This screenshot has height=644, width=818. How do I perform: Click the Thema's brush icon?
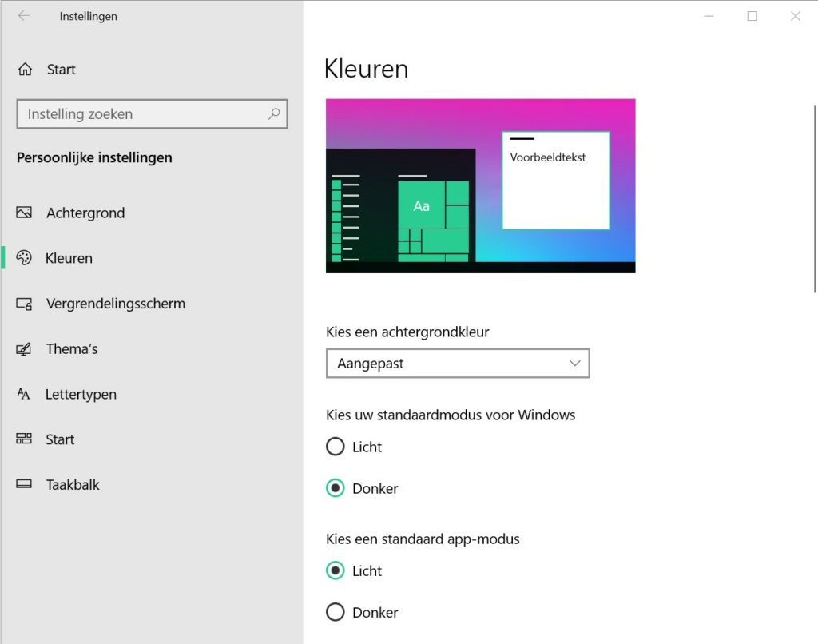tap(24, 348)
